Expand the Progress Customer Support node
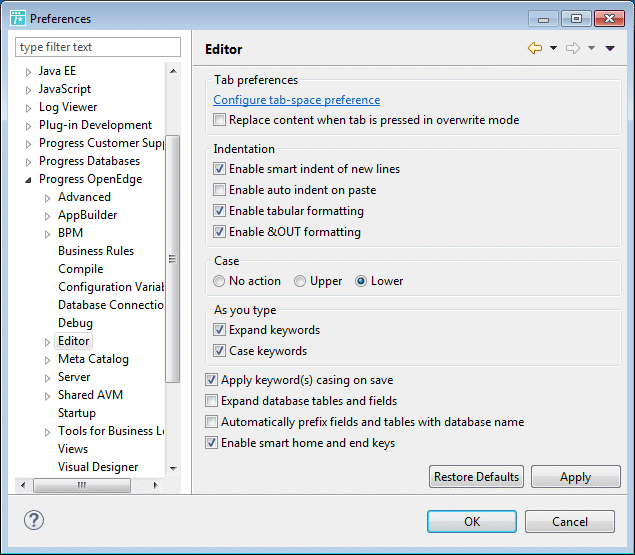 28,144
